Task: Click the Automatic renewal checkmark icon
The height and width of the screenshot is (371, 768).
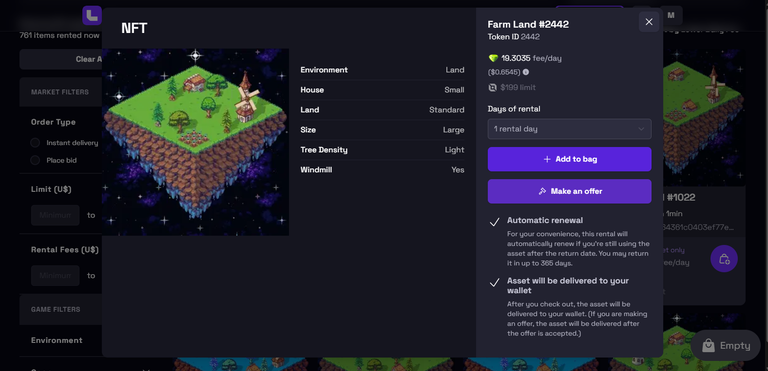Action: [495, 222]
